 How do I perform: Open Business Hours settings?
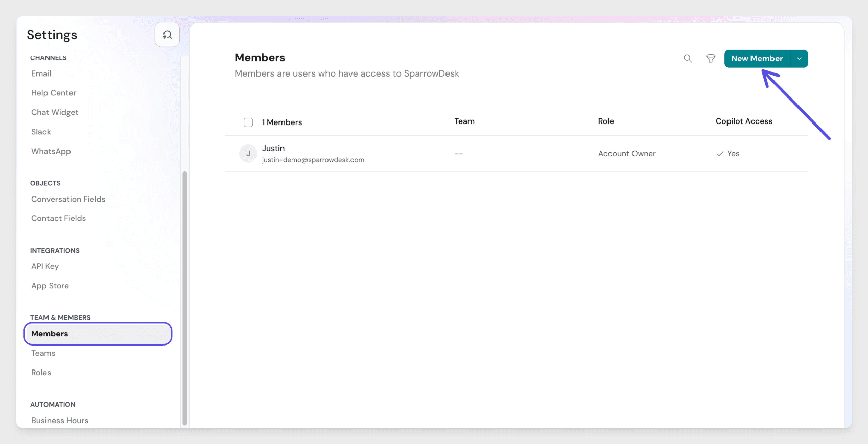tap(60, 421)
